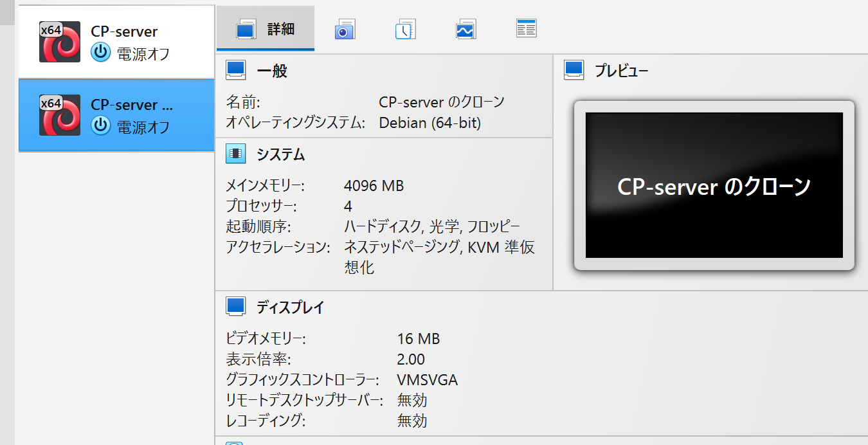Viewport: 868px width, 445px height.
Task: Click the プレビュー section monitor icon
Action: (x=574, y=70)
